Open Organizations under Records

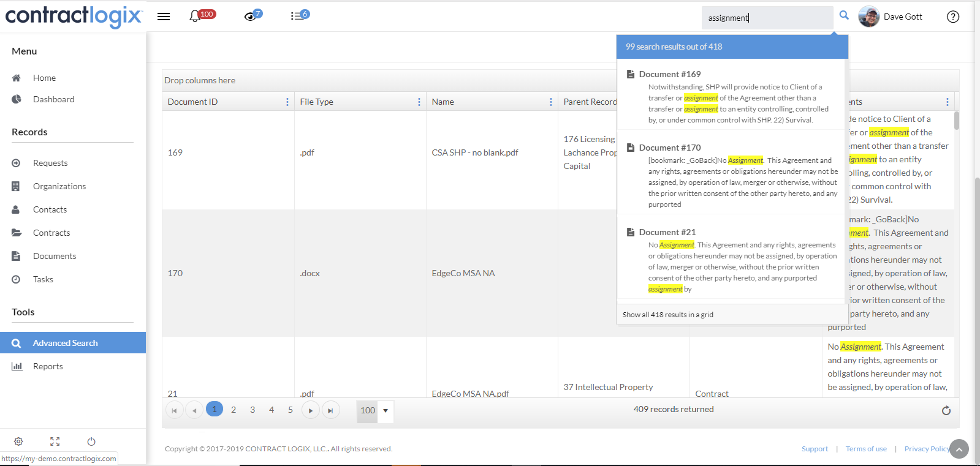[59, 186]
